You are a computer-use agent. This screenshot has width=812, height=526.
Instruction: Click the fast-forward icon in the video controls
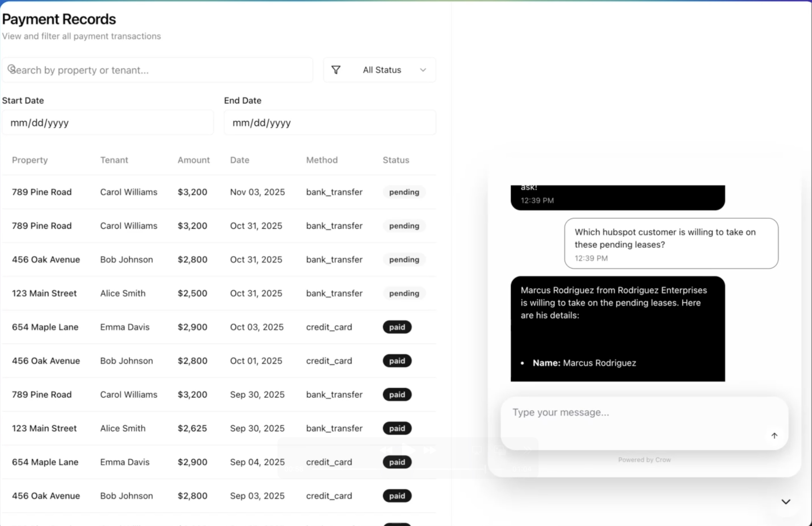point(429,450)
